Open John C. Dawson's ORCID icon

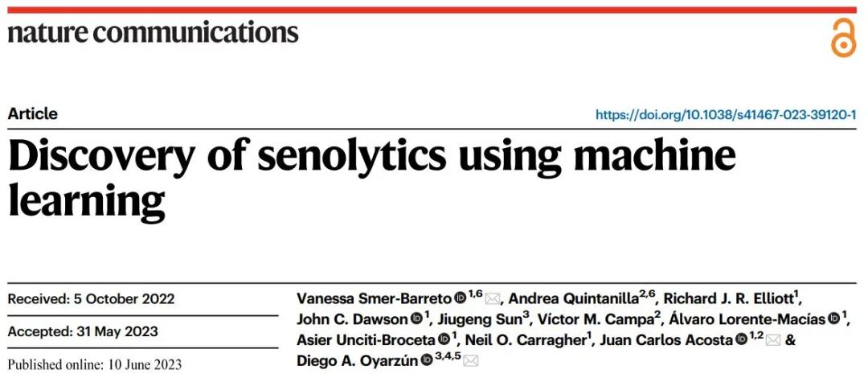(417, 319)
